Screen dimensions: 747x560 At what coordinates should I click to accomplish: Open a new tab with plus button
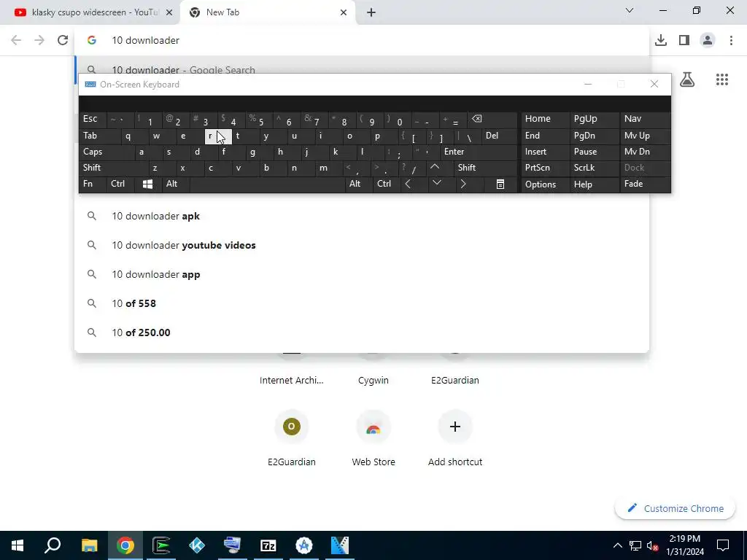click(x=371, y=12)
